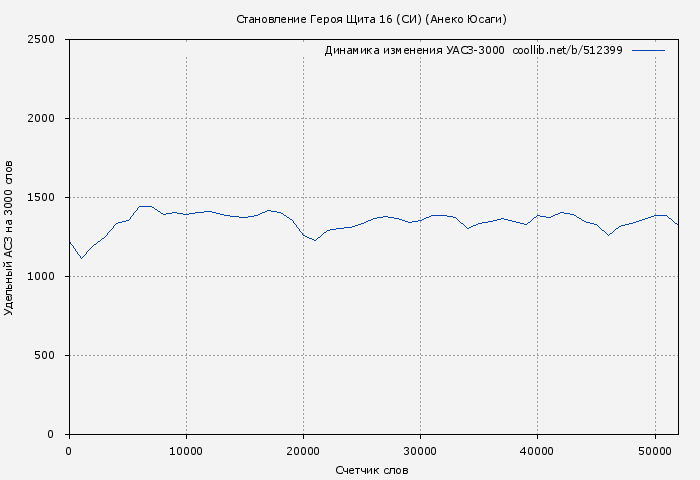Click the 2500 tick label on the y-axis
This screenshot has height=480, width=700.
(x=47, y=40)
